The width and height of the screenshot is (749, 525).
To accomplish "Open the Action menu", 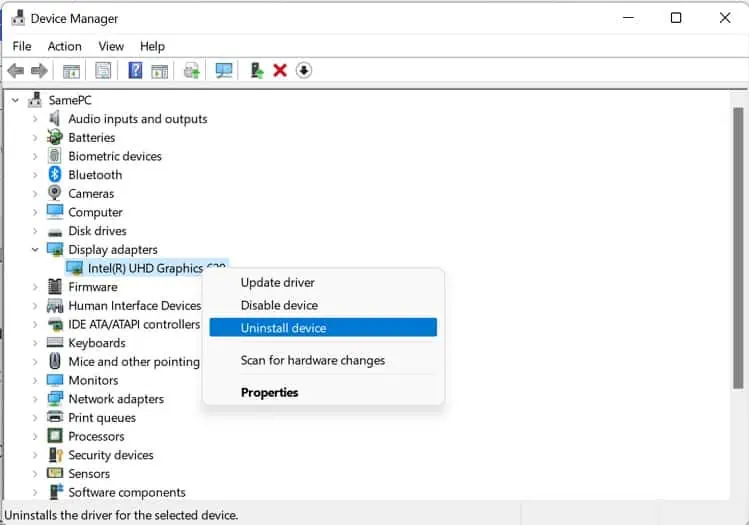I will tap(64, 46).
